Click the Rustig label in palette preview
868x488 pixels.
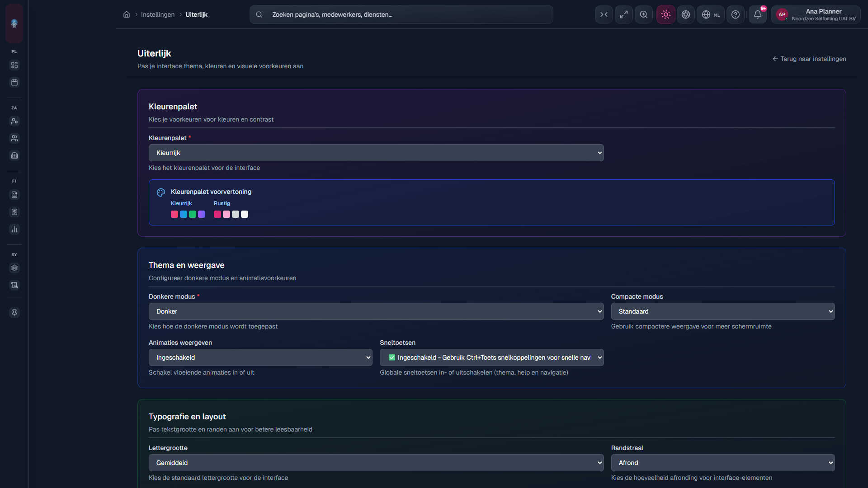click(222, 203)
